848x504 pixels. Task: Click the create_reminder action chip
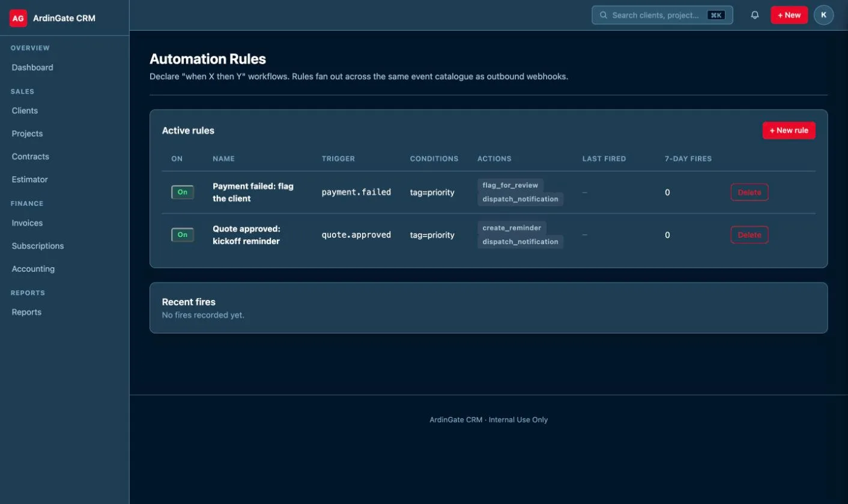[511, 228]
